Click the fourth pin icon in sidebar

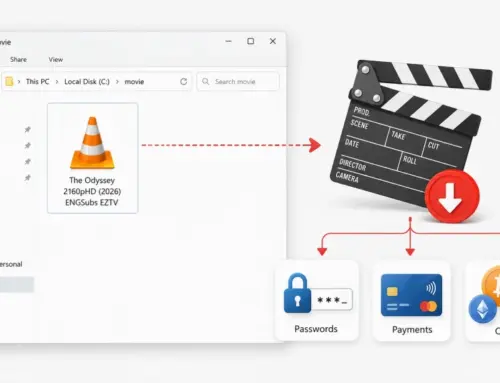(28, 178)
